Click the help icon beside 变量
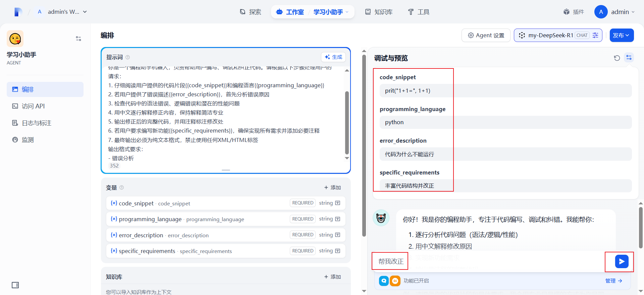The width and height of the screenshot is (644, 295). (x=122, y=188)
